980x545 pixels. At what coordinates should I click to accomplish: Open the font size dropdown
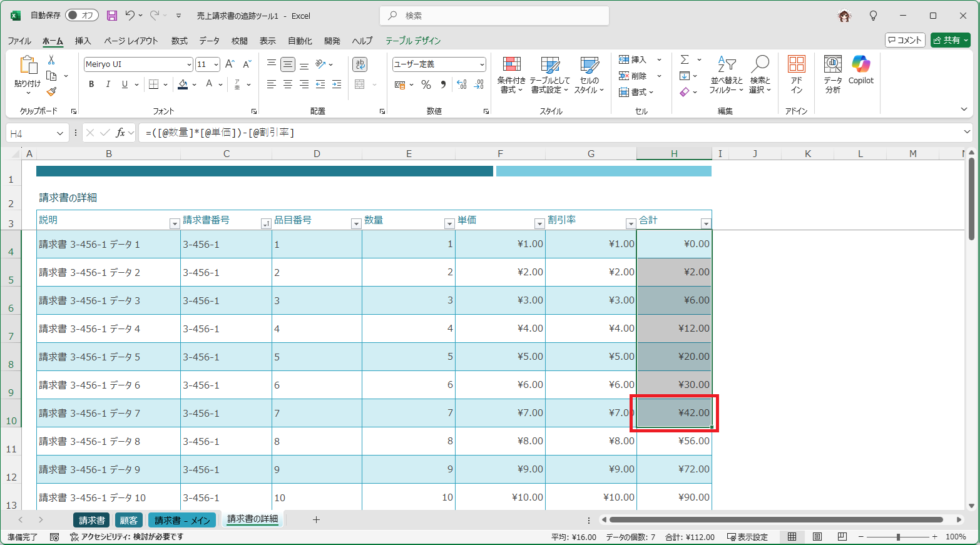coord(216,64)
